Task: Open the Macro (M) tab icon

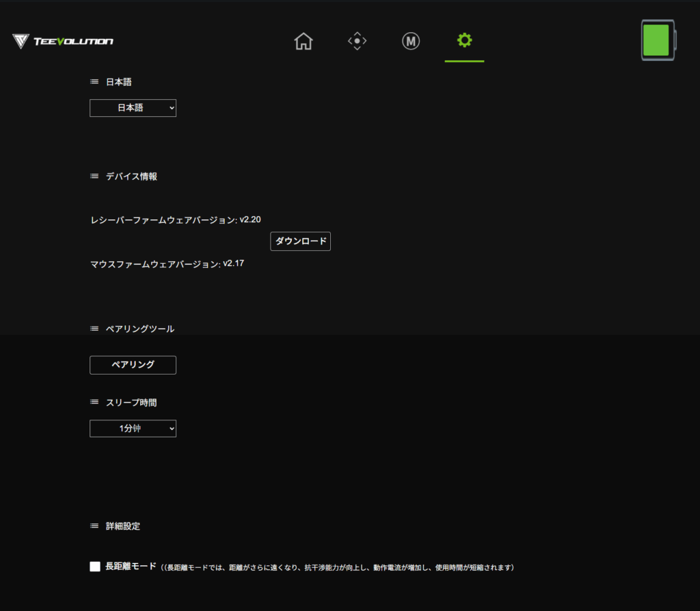Action: click(x=411, y=42)
